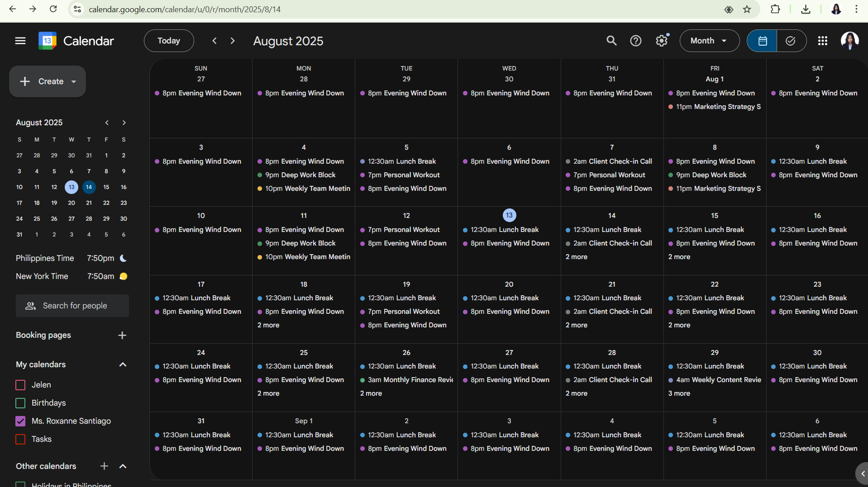The height and width of the screenshot is (487, 868).
Task: Expand the Create button dropdown
Action: click(74, 81)
